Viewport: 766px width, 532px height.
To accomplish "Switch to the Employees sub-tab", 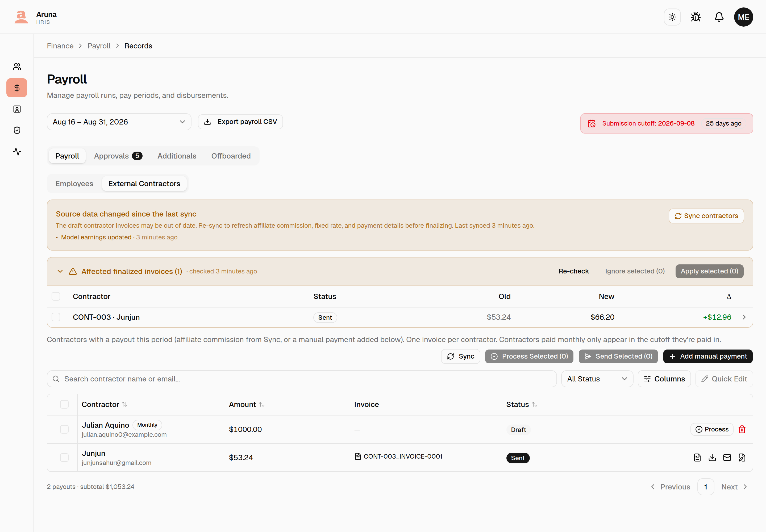I will [x=74, y=184].
